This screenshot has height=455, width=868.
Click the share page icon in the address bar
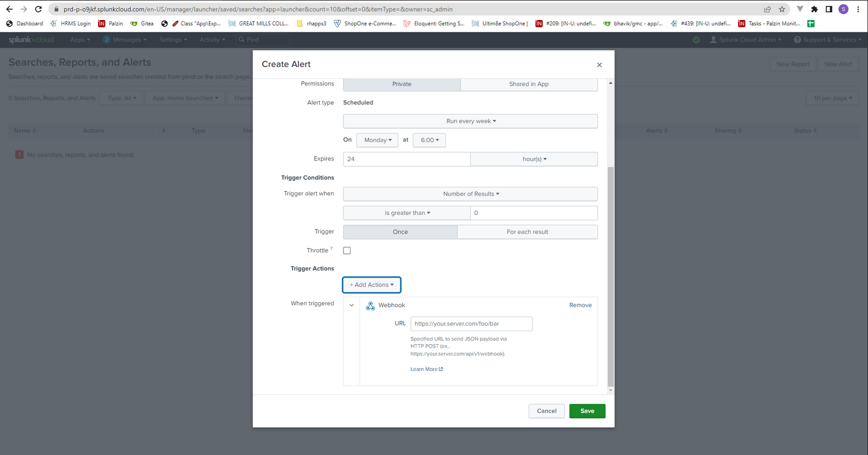[767, 9]
